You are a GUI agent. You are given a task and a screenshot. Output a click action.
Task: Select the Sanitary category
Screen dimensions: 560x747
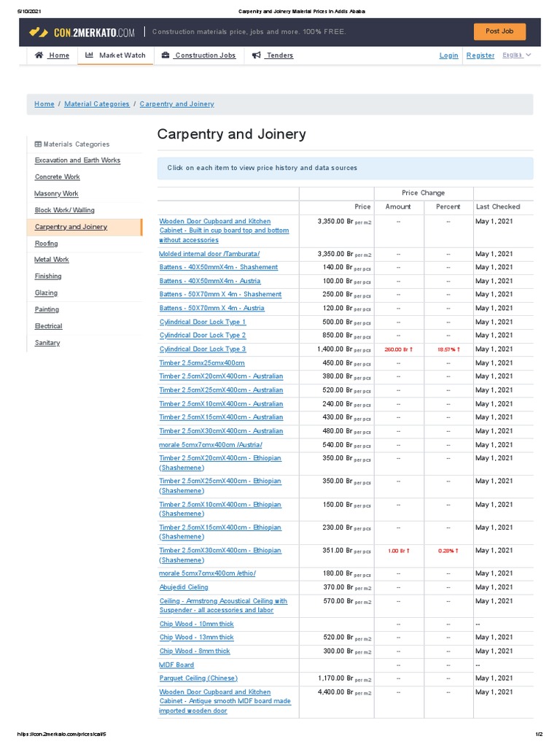pos(47,343)
